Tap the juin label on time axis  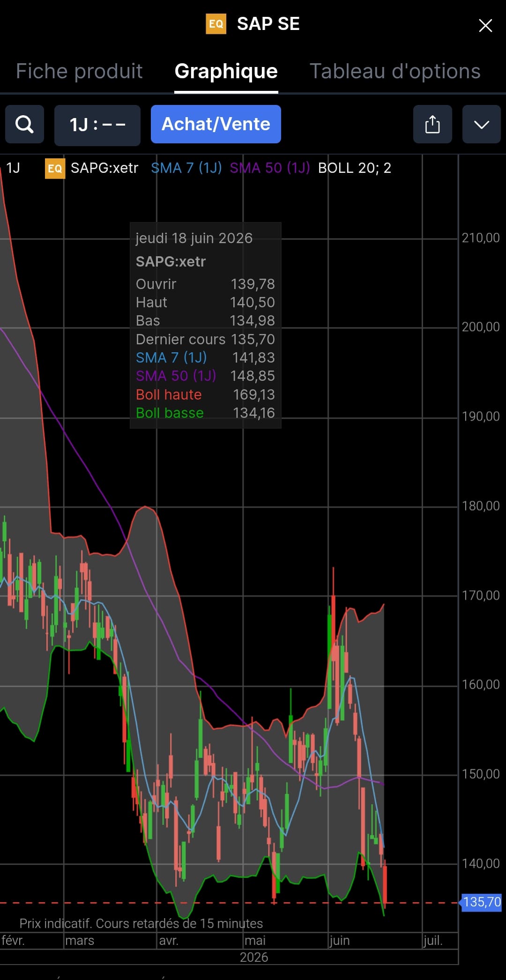(340, 940)
